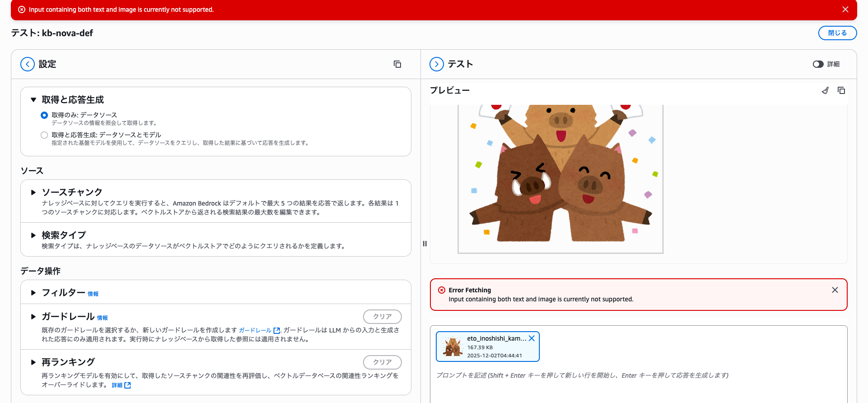Expand the フィルター section

click(33, 293)
